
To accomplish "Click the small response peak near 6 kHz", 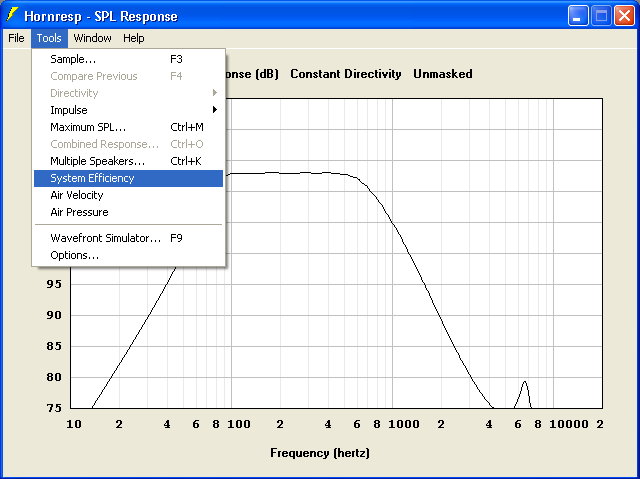I will pyautogui.click(x=524, y=384).
